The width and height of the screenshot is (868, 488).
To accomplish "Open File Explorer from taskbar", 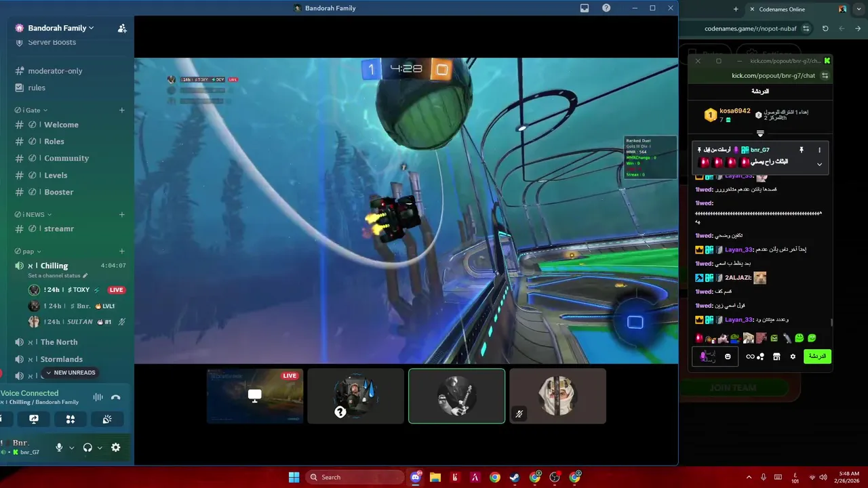I will [435, 477].
